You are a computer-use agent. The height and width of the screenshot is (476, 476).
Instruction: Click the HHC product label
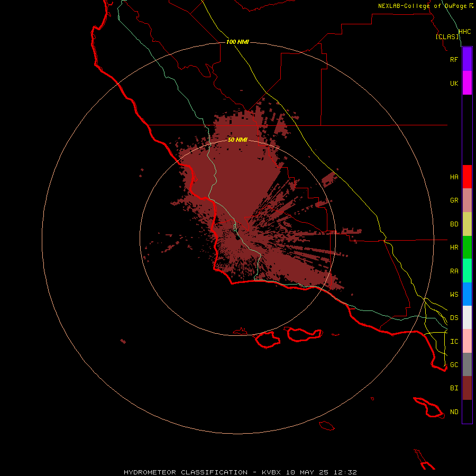(464, 32)
